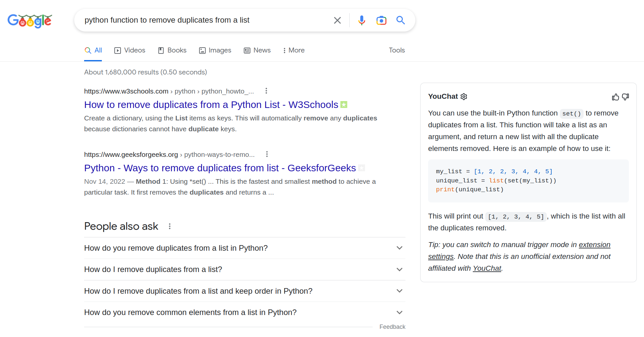Click the 'unique_list = list(set(my_list))' code line
This screenshot has width=644, height=337.
[x=496, y=180]
